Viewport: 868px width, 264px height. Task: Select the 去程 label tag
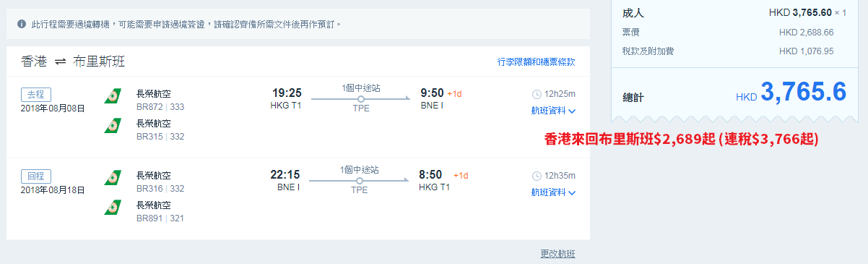click(x=36, y=94)
